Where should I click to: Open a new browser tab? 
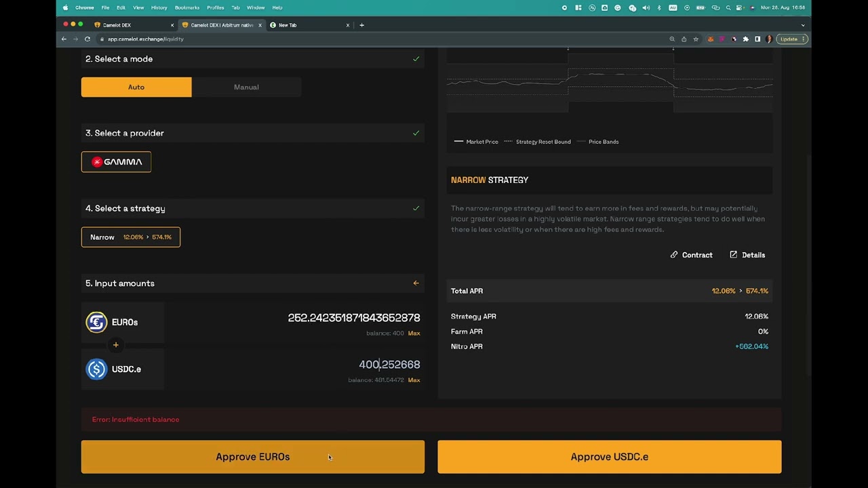click(361, 25)
